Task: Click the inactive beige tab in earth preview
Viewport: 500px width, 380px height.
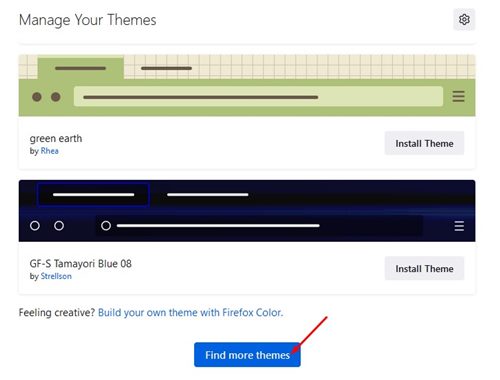Action: point(166,68)
